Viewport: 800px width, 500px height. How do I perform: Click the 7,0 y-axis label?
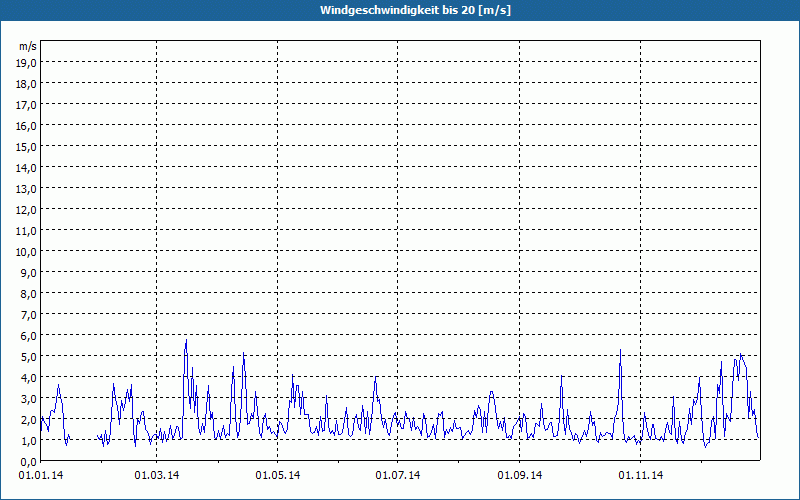[29, 315]
